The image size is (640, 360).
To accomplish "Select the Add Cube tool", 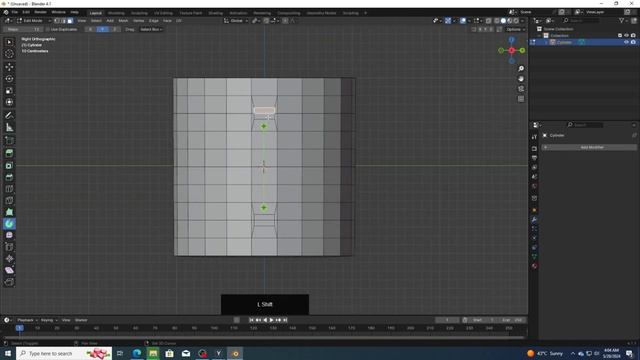I will 9,141.
